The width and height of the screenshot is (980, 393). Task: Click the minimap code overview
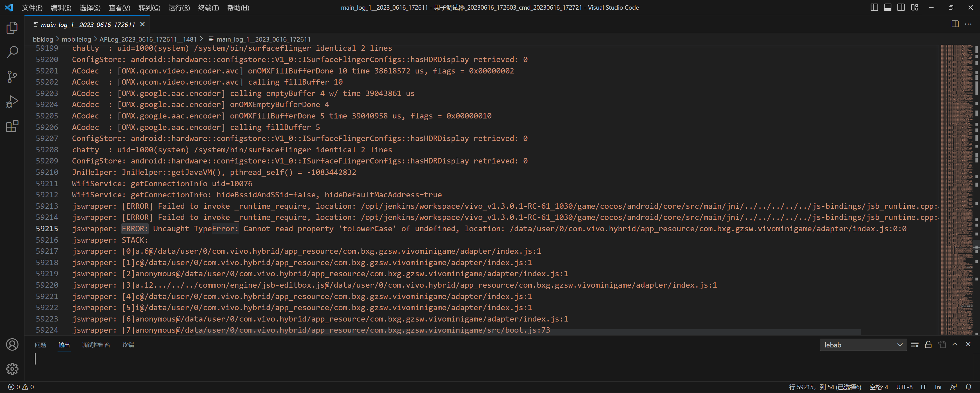pyautogui.click(x=956, y=152)
